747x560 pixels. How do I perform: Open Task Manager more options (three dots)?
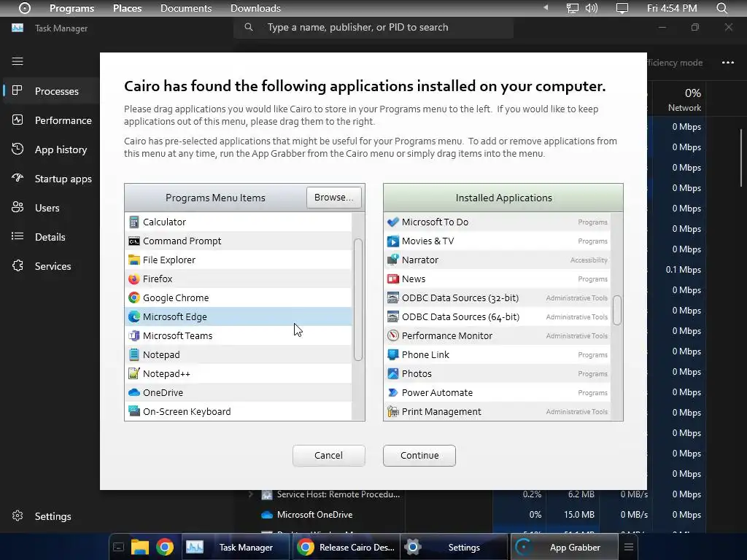click(727, 63)
